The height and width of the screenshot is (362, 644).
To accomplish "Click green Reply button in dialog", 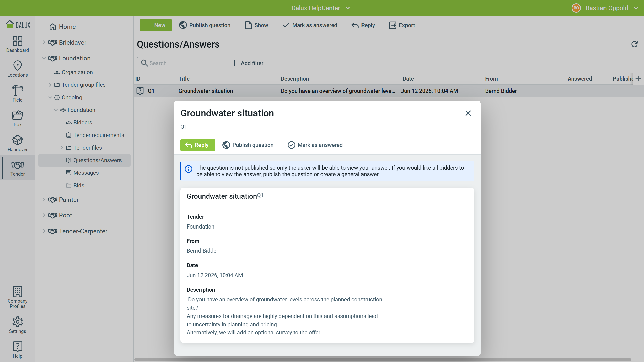I will click(x=197, y=145).
